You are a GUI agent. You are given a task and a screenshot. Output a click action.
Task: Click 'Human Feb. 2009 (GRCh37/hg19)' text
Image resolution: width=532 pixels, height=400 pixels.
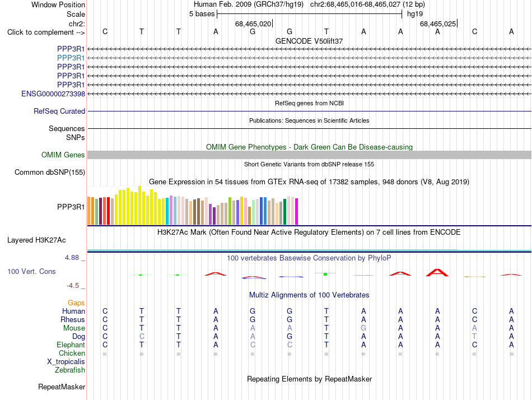[248, 4]
